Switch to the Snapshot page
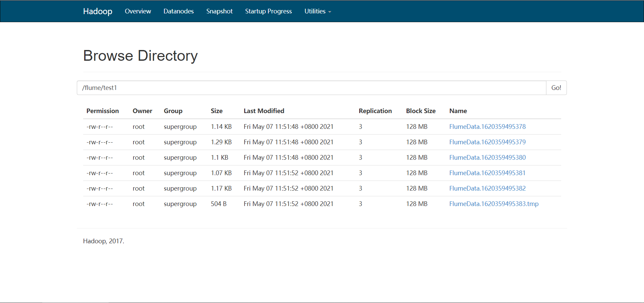Screen dimensions: 644x303 pyautogui.click(x=219, y=11)
